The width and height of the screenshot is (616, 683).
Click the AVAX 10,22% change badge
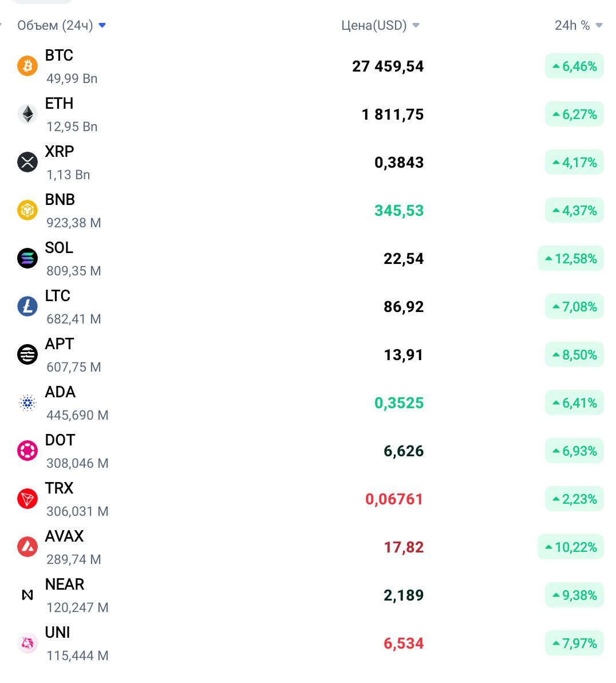(571, 547)
